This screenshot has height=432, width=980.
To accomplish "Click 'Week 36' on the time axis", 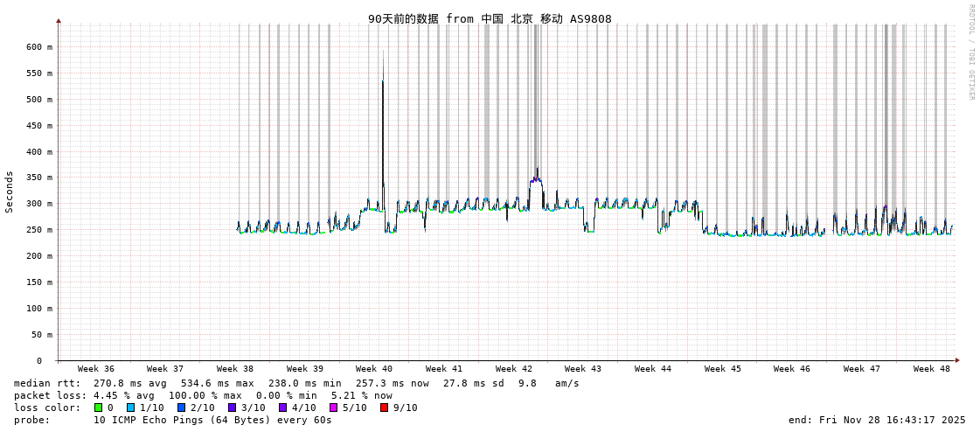I will tap(95, 369).
